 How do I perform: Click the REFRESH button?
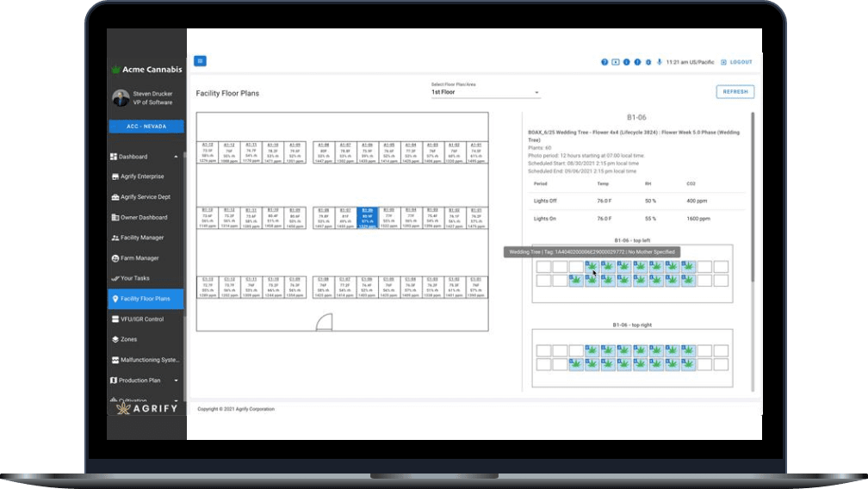[735, 92]
